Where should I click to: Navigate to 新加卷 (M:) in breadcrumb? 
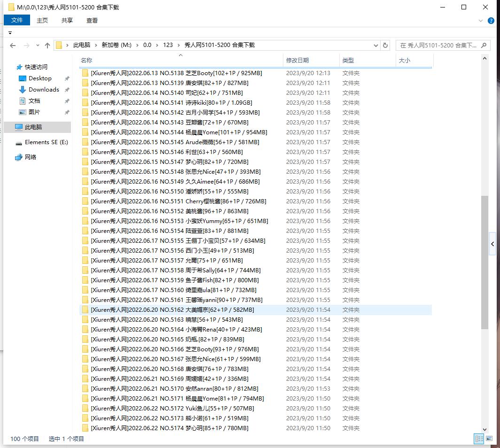click(117, 45)
